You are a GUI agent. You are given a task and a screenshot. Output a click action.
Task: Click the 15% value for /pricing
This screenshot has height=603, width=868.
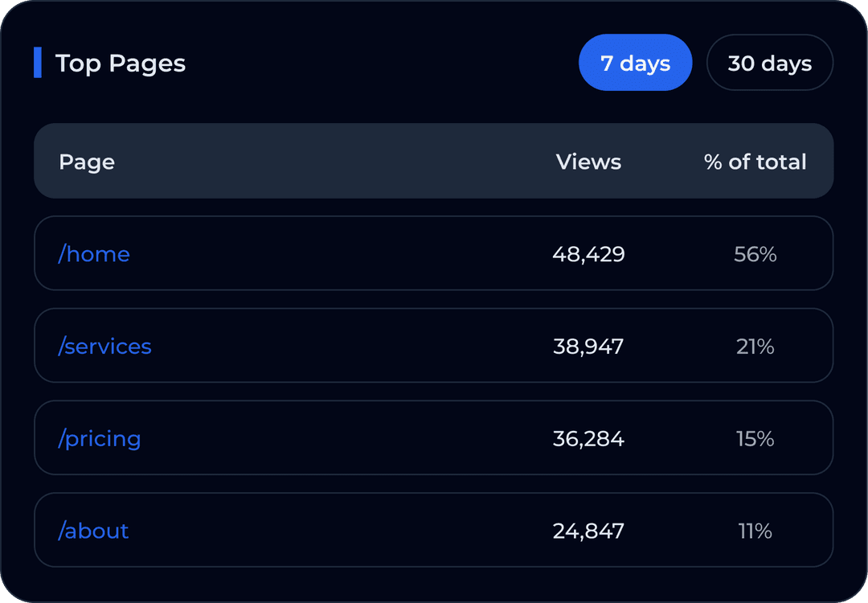point(755,439)
